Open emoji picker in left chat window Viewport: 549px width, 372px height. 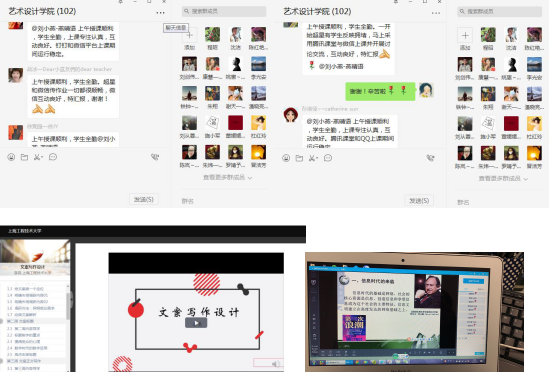11,157
